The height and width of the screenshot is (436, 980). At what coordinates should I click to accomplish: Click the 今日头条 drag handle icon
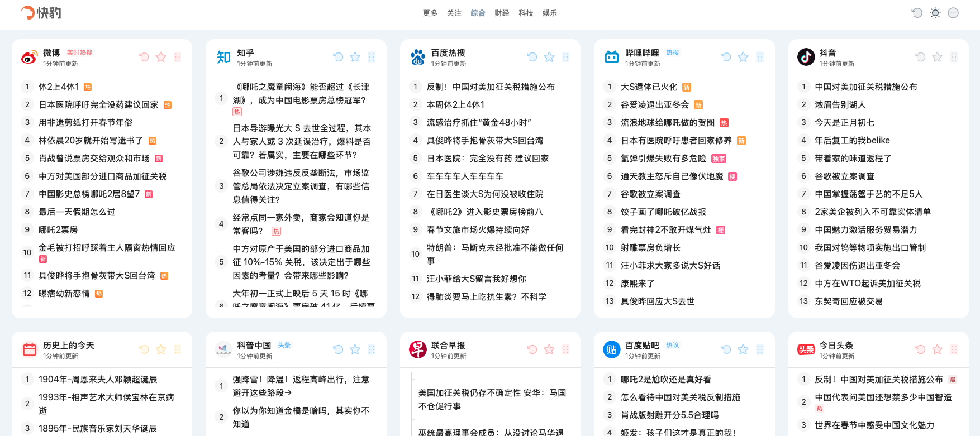click(x=954, y=349)
